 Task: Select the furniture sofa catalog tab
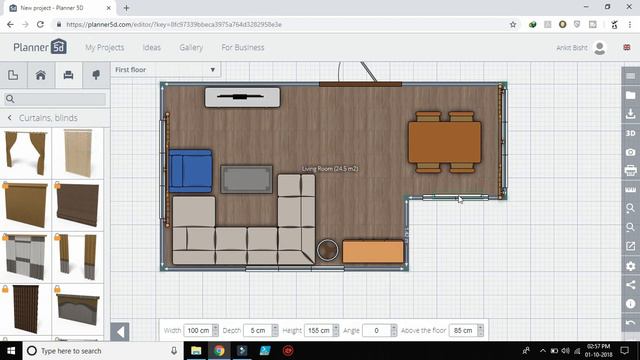(x=68, y=75)
